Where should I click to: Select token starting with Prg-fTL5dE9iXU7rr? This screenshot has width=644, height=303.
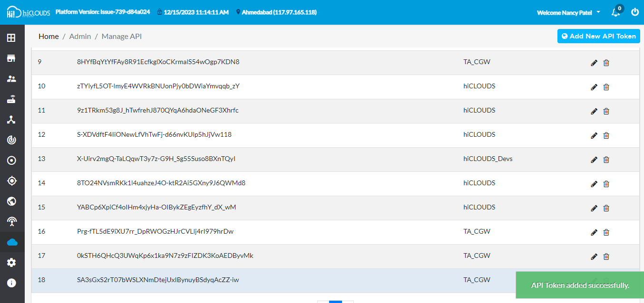click(155, 231)
